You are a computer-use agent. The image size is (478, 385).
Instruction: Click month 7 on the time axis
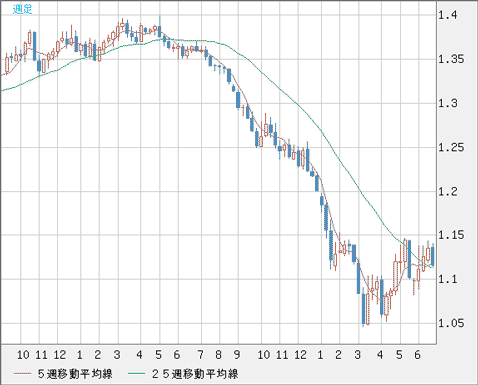(x=200, y=355)
